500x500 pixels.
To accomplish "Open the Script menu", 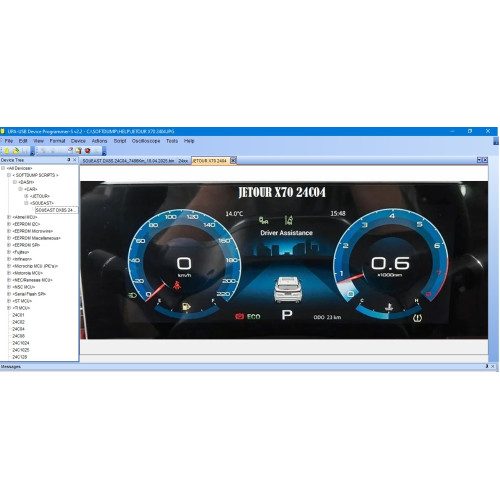I will pos(120,141).
